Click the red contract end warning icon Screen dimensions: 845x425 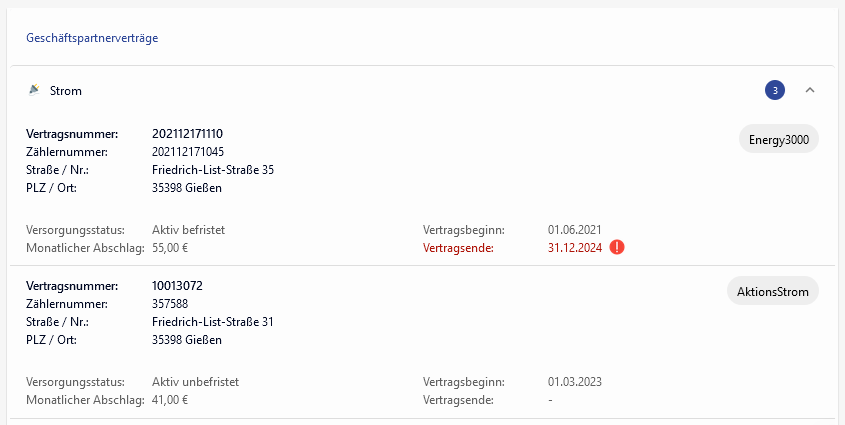tap(617, 247)
